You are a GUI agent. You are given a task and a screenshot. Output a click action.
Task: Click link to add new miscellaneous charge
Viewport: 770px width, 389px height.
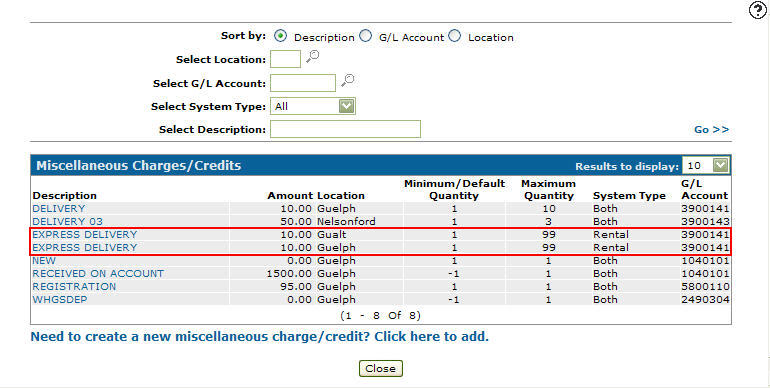click(x=260, y=337)
